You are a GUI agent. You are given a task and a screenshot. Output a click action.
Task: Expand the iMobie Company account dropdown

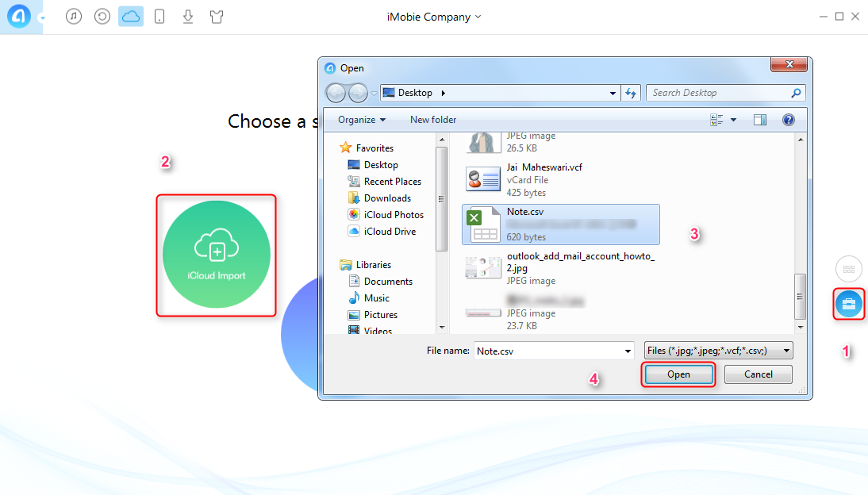[432, 17]
